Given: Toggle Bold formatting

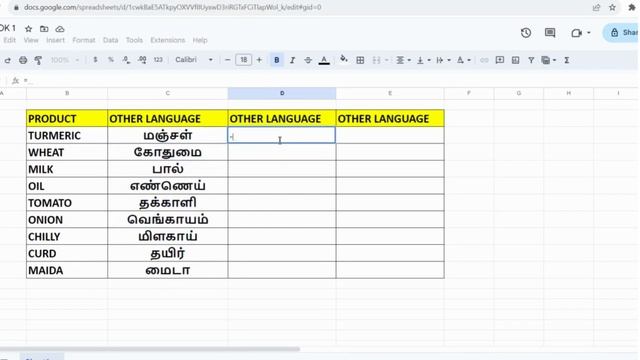Looking at the screenshot, I should tap(277, 60).
